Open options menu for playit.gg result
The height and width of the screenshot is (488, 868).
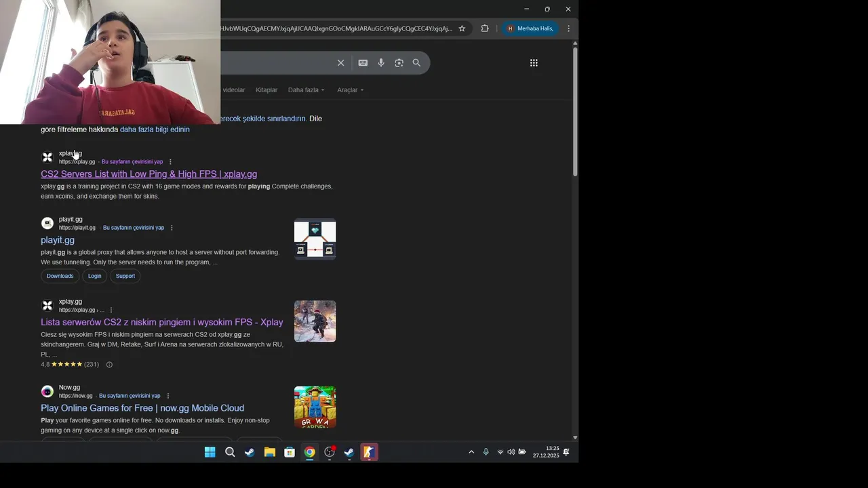(172, 228)
